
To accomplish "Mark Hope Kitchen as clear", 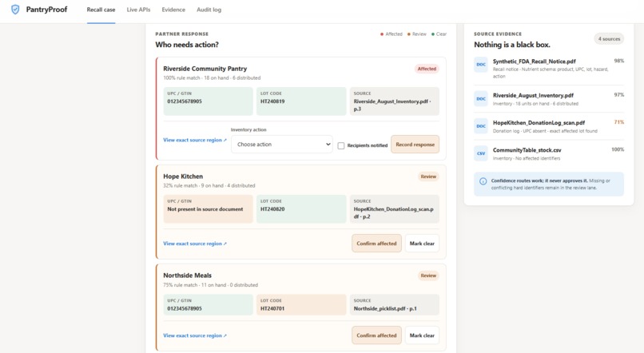I will point(422,244).
